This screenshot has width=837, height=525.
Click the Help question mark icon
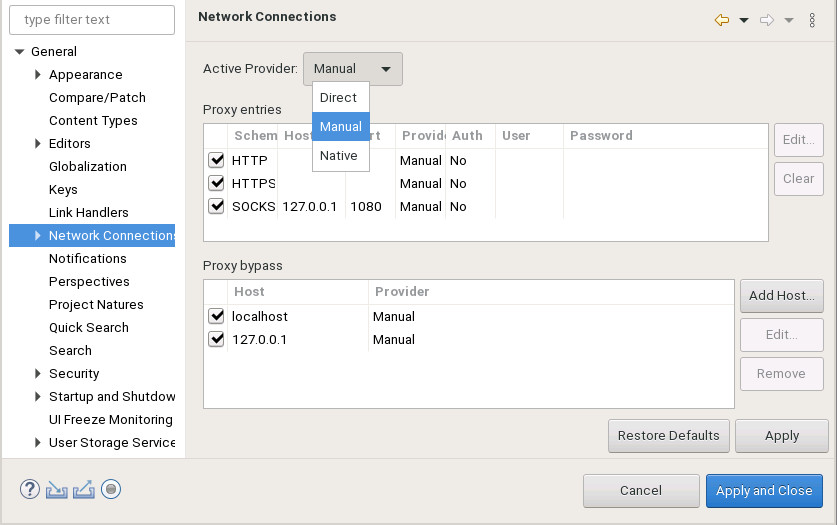[x=30, y=489]
